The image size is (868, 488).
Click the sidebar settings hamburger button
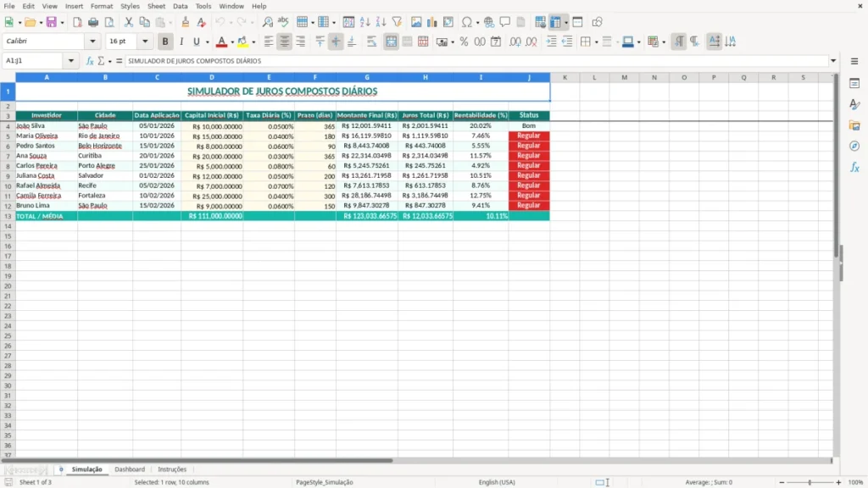[854, 61]
